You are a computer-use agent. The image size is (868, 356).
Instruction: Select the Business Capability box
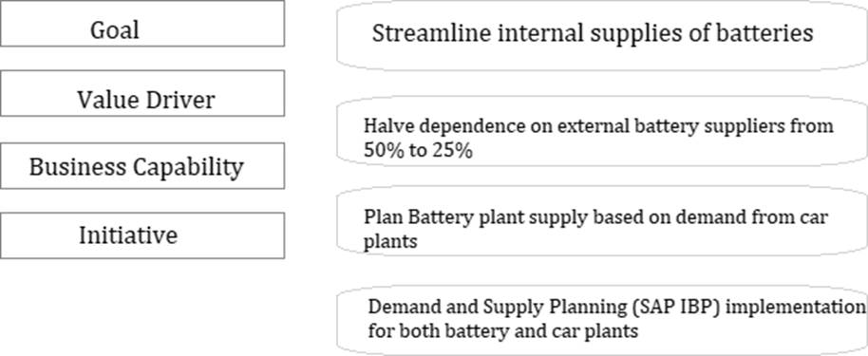[142, 165]
